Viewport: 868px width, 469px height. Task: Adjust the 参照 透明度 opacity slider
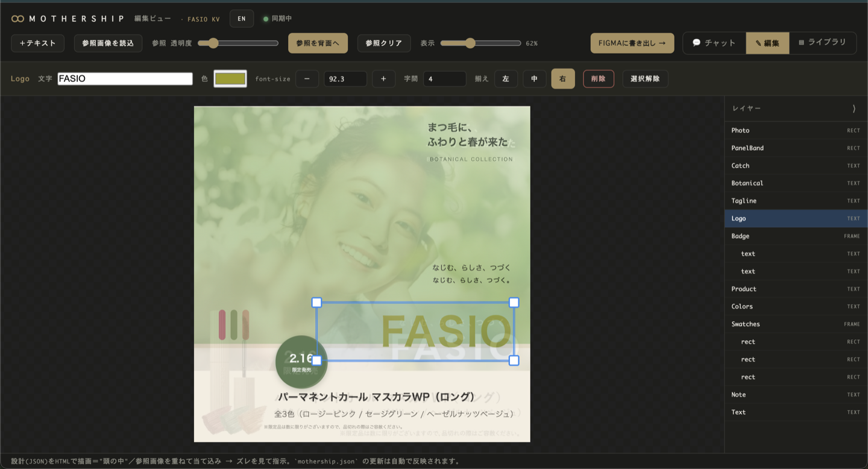pyautogui.click(x=238, y=43)
